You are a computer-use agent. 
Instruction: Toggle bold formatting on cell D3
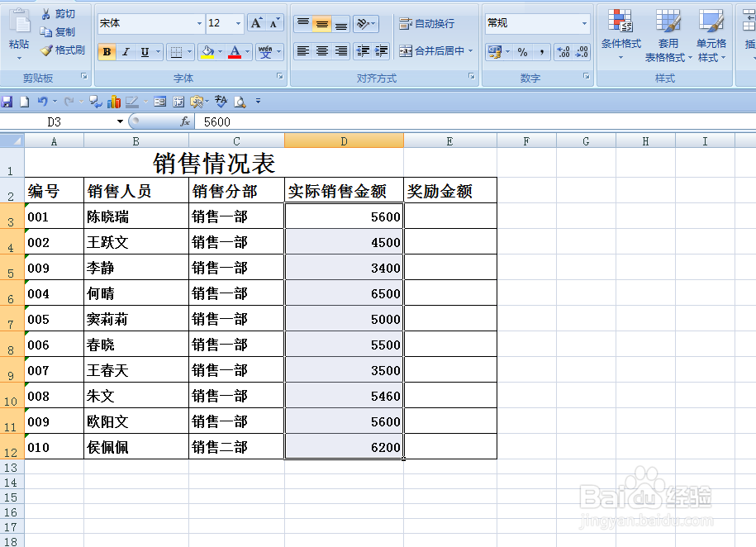point(107,51)
